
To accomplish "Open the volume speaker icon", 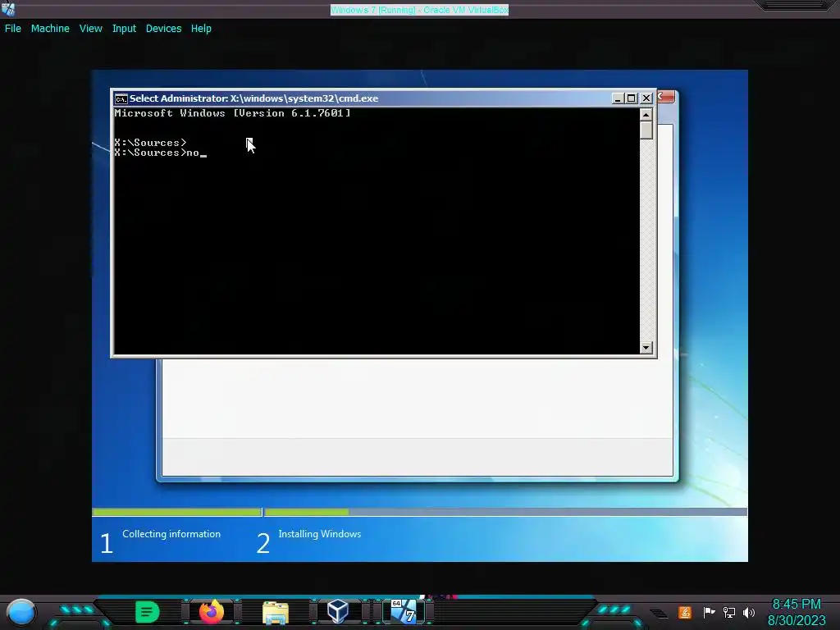I will coord(748,612).
